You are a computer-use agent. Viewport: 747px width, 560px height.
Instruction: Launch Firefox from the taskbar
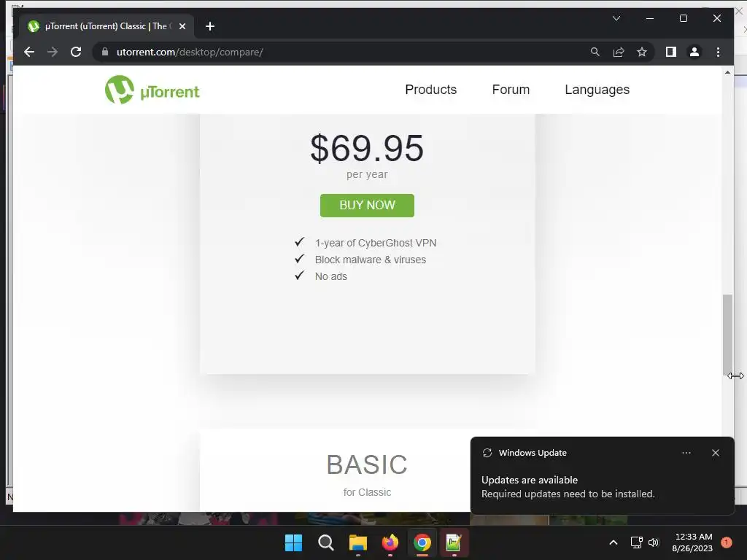(x=390, y=542)
